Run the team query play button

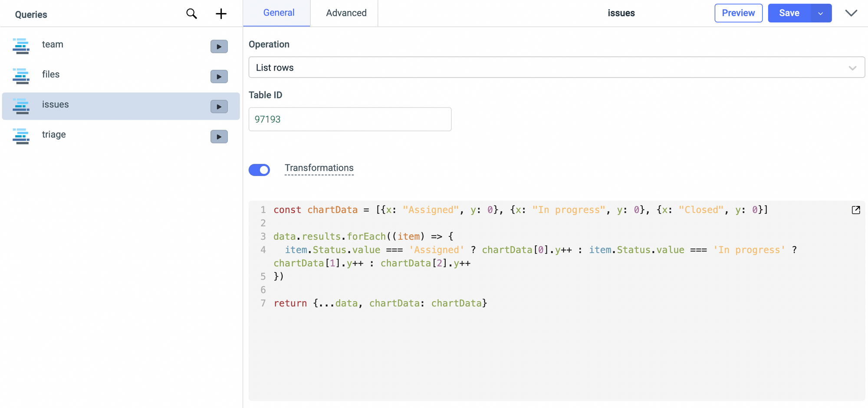[219, 46]
